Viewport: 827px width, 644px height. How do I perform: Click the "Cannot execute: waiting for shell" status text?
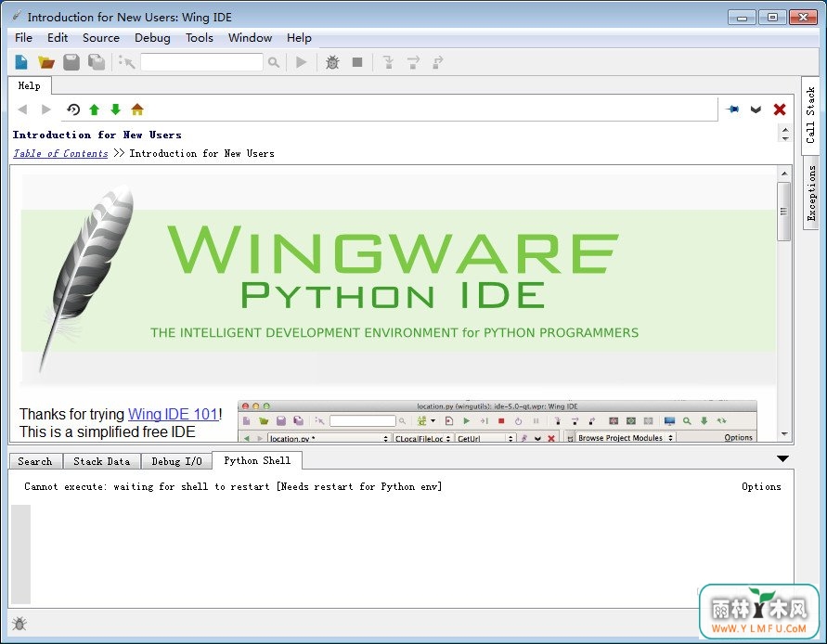coord(233,487)
